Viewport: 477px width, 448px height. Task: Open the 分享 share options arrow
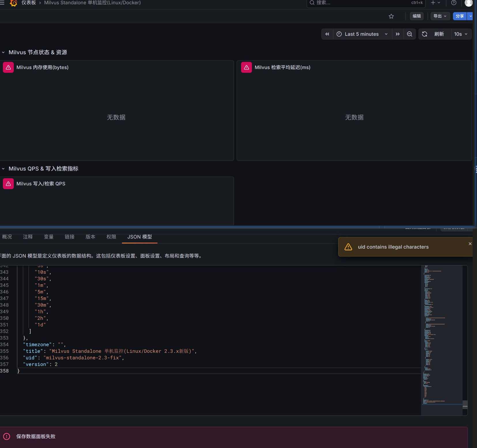[470, 16]
